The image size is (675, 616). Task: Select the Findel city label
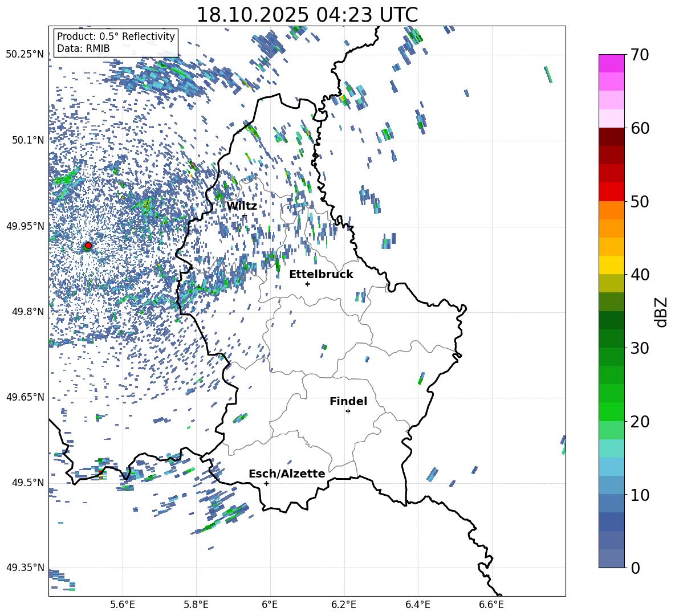point(348,401)
